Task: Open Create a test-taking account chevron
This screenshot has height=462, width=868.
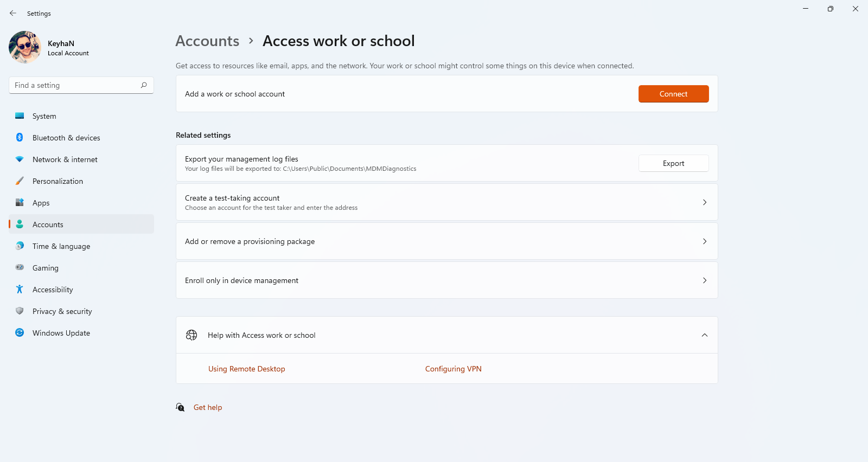Action: pyautogui.click(x=705, y=202)
